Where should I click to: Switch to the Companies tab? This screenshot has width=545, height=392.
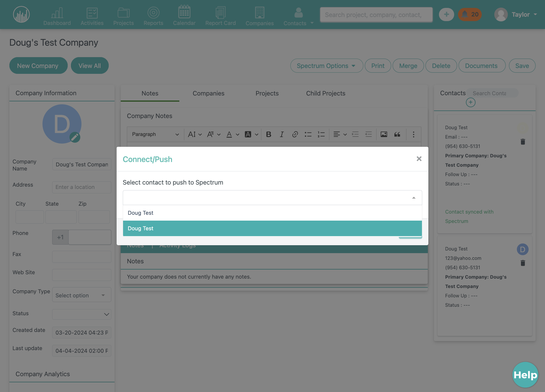[x=208, y=93]
